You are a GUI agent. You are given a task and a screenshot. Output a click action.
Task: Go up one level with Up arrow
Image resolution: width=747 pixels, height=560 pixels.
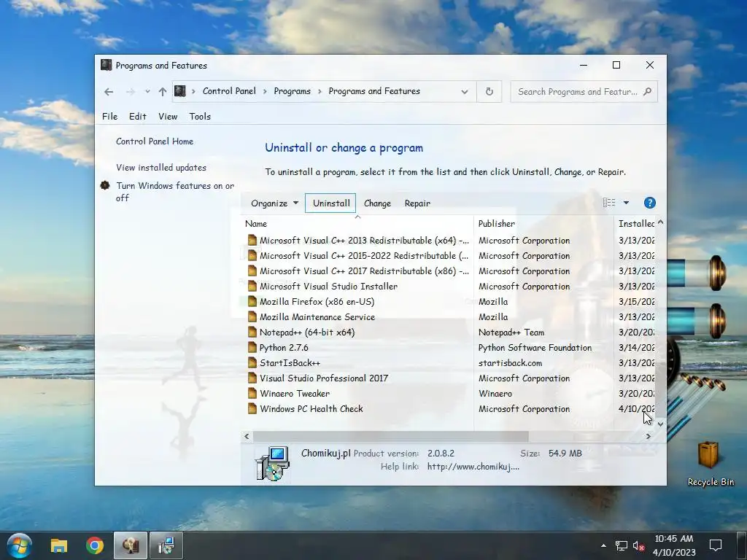[163, 91]
